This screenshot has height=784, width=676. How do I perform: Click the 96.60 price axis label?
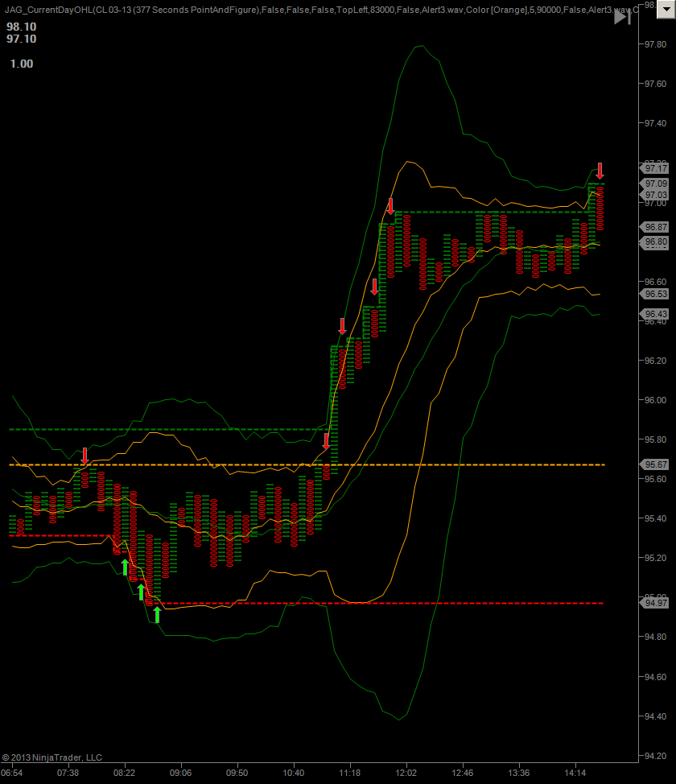click(x=655, y=282)
